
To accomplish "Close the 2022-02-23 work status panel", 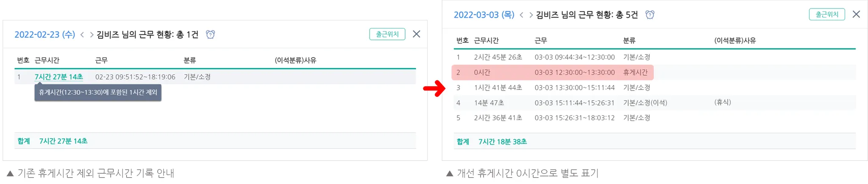I will [x=417, y=34].
